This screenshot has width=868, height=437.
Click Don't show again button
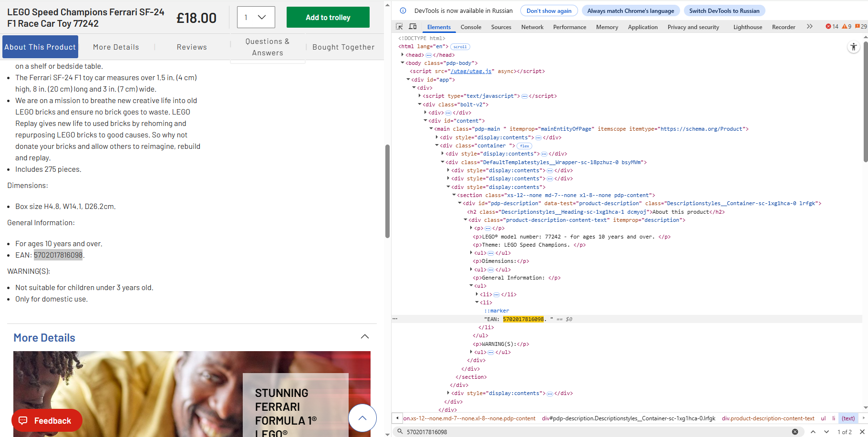549,10
